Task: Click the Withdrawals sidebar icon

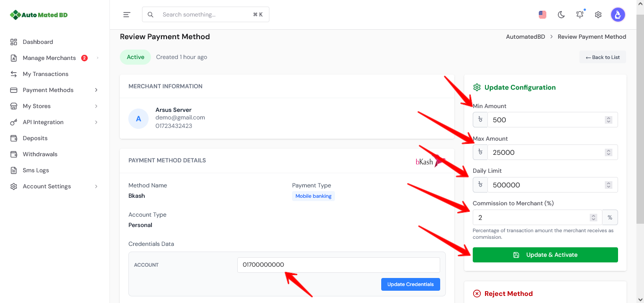Action: click(x=13, y=154)
